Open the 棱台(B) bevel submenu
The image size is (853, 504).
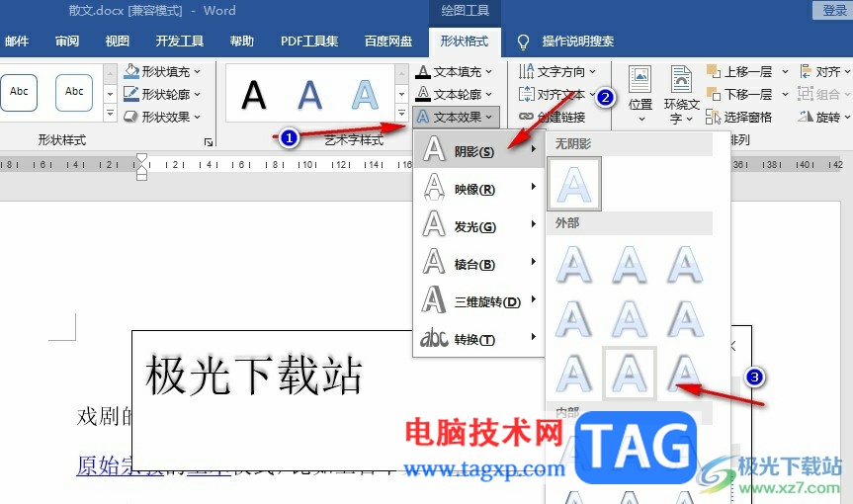click(x=478, y=262)
